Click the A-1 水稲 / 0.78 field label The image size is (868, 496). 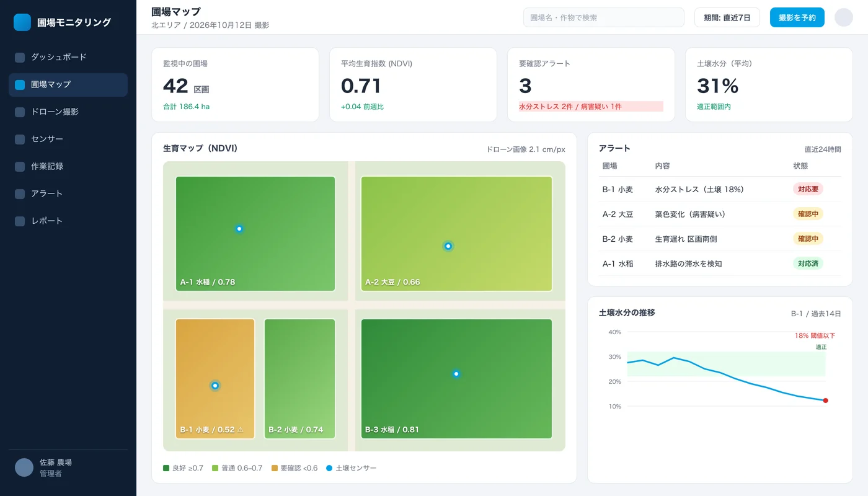point(208,282)
